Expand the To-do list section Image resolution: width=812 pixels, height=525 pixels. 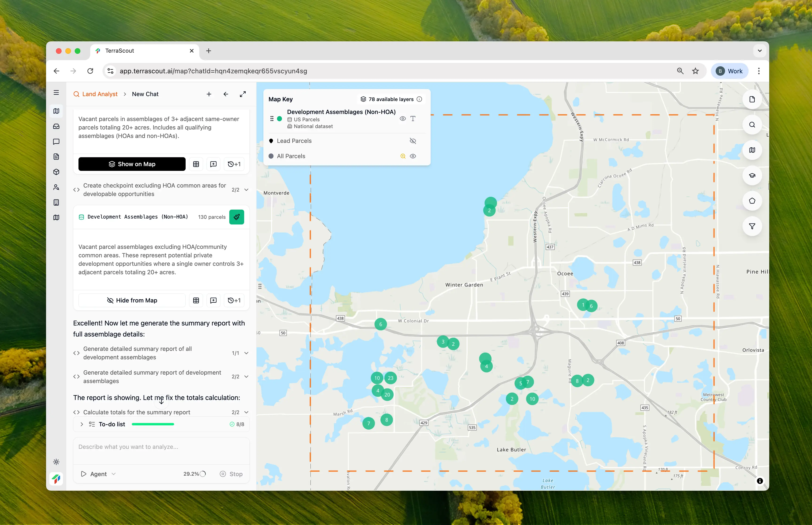[82, 424]
